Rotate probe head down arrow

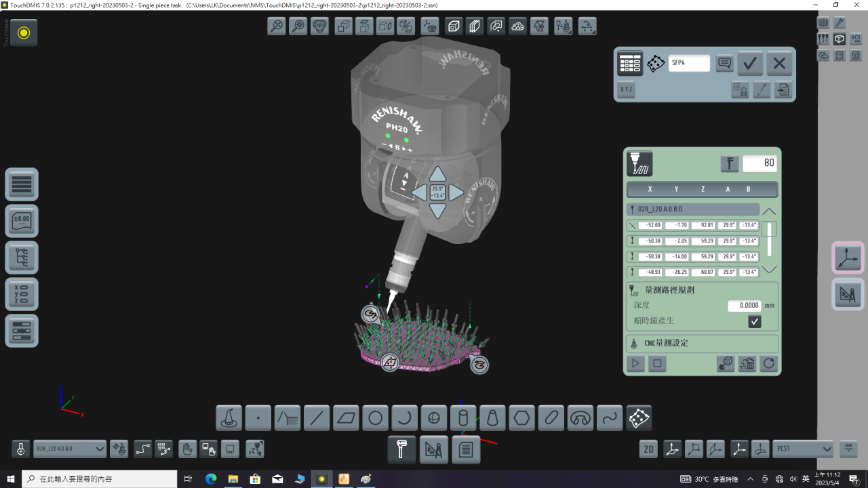tap(438, 211)
